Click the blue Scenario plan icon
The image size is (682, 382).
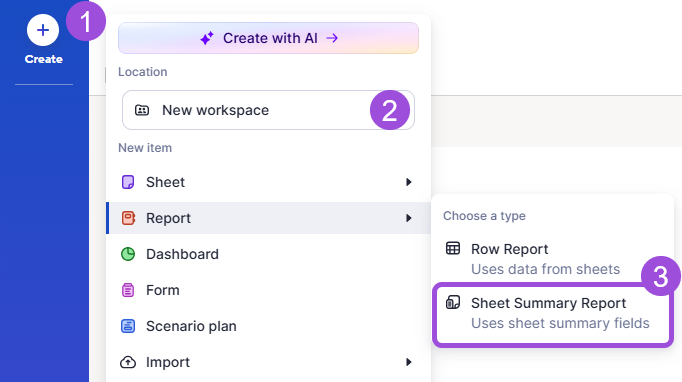point(128,326)
